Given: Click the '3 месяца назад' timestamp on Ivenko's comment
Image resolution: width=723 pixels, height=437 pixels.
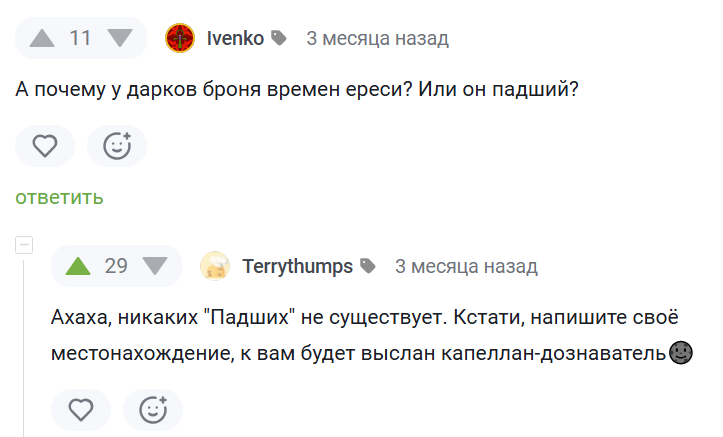Looking at the screenshot, I should tap(377, 39).
